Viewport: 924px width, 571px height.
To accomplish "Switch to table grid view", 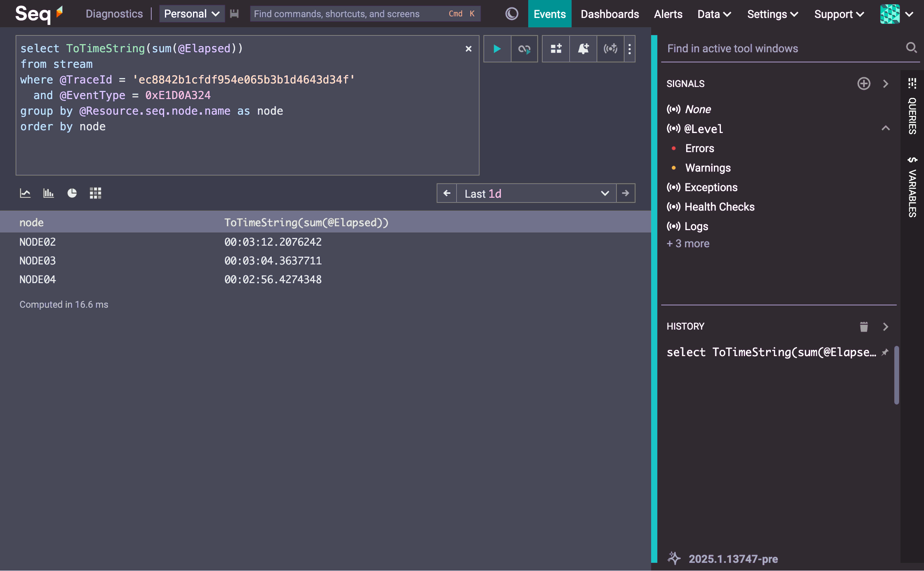I will pyautogui.click(x=96, y=193).
